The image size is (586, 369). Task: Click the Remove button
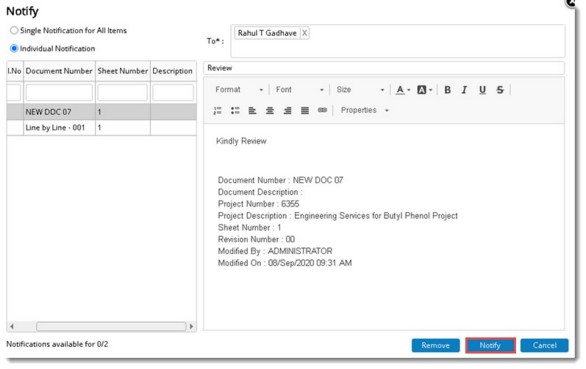(x=436, y=345)
